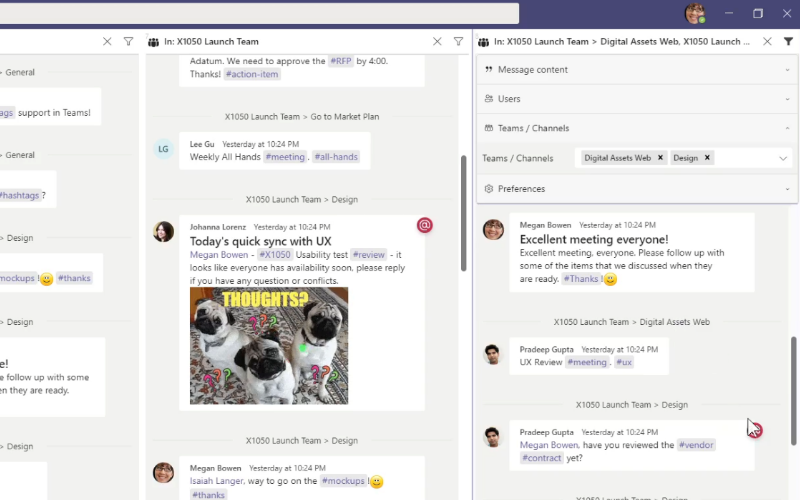
Task: Collapse the Teams / Channels filter section
Action: (637, 128)
